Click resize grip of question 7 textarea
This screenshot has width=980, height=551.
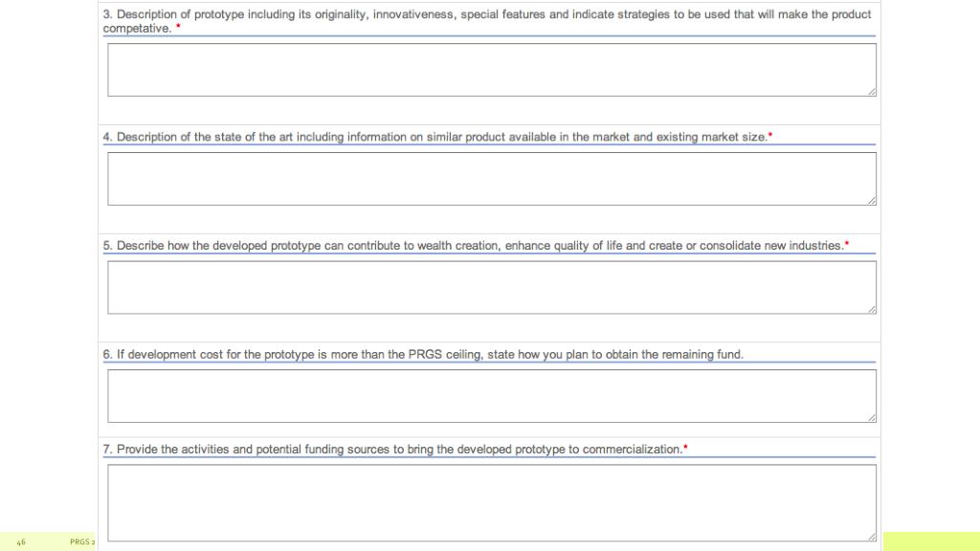pos(871,537)
